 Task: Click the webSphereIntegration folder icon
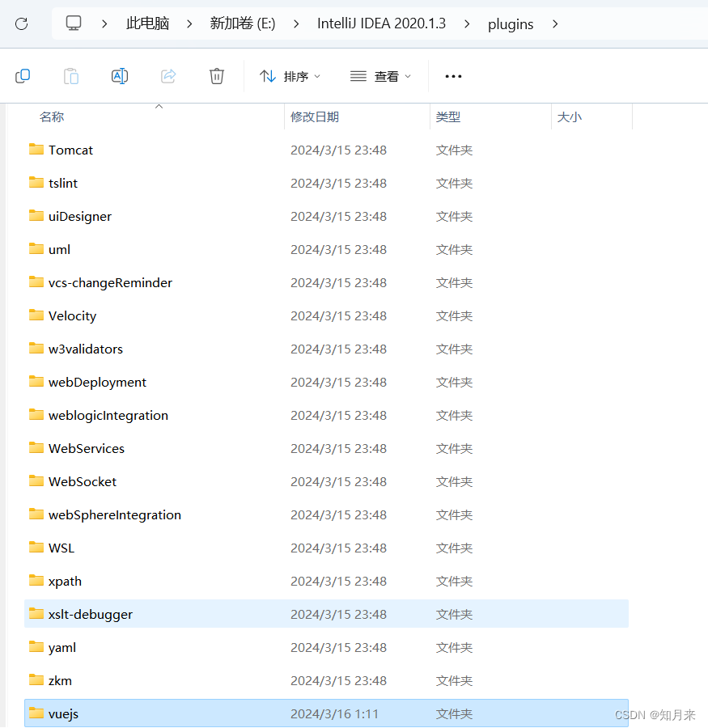point(36,514)
